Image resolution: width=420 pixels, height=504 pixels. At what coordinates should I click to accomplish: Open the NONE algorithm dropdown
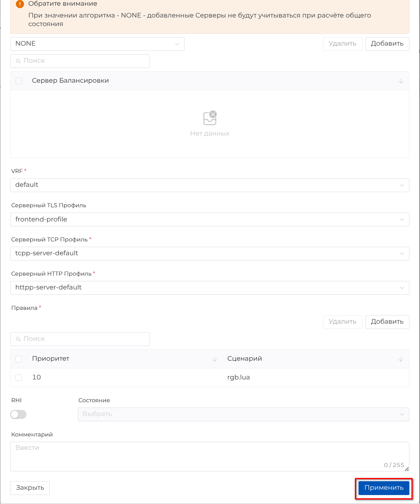[x=97, y=44]
